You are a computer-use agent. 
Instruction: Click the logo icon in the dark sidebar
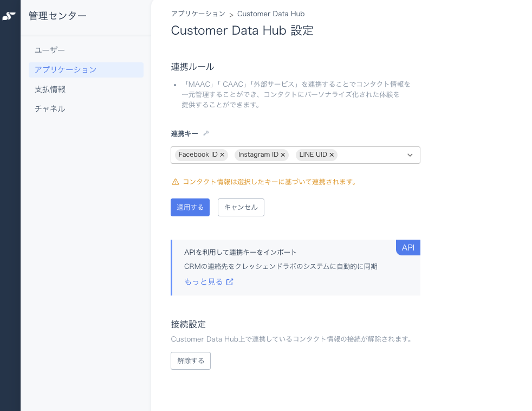(9, 16)
